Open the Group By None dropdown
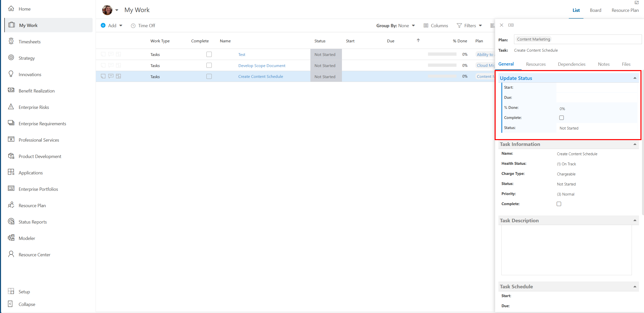The width and height of the screenshot is (644, 313). click(395, 26)
